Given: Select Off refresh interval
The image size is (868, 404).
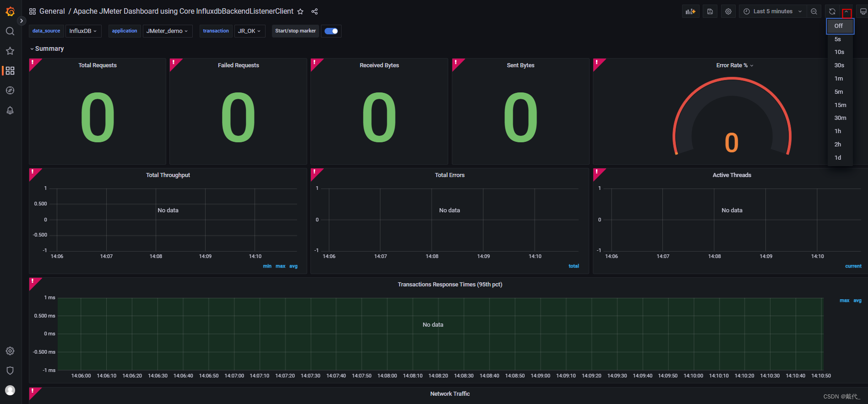Looking at the screenshot, I should pyautogui.click(x=840, y=26).
